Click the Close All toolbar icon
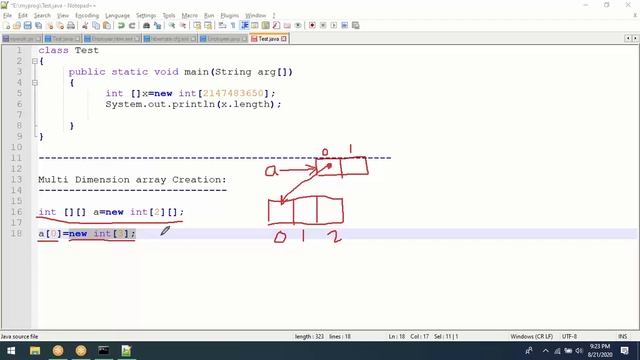Image resolution: width=640 pixels, height=360 pixels. (x=60, y=25)
